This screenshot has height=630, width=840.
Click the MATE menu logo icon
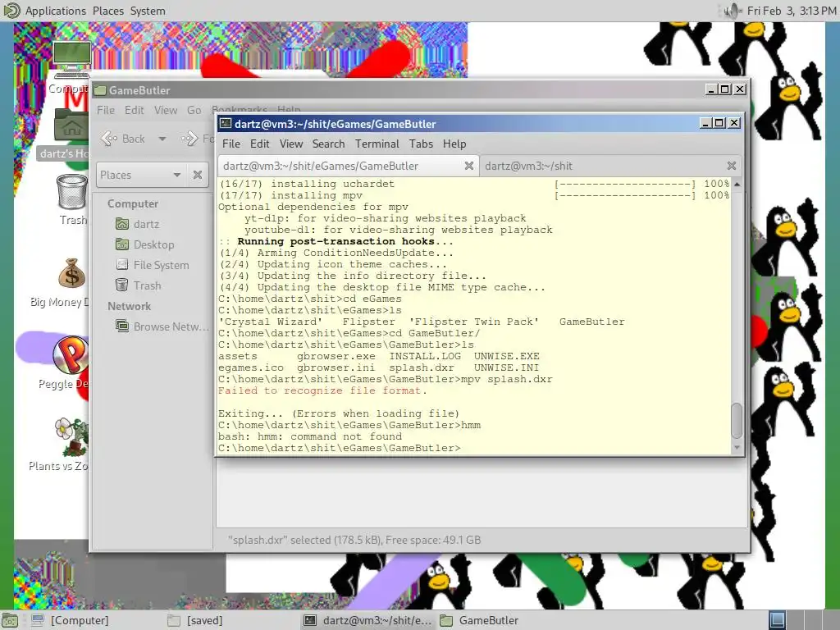(x=11, y=10)
